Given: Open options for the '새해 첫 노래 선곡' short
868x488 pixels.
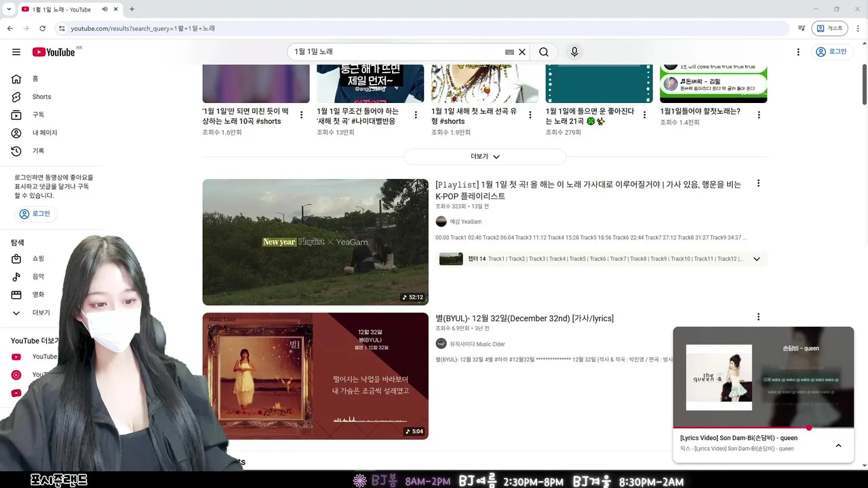Looking at the screenshot, I should click(530, 115).
